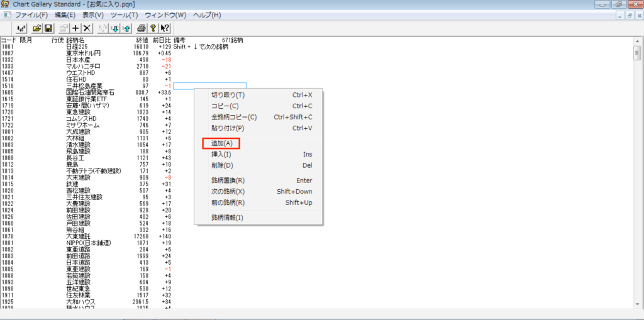This screenshot has width=644, height=320.
Task: Click the yellow question mark help icon
Action: click(x=153, y=28)
